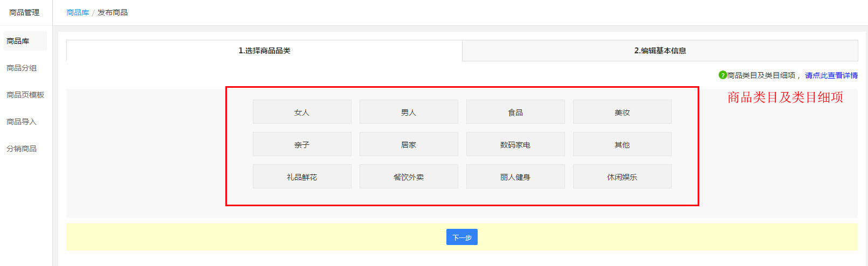The height and width of the screenshot is (266, 868).
Task: Pick the 美妆 category
Action: click(622, 112)
